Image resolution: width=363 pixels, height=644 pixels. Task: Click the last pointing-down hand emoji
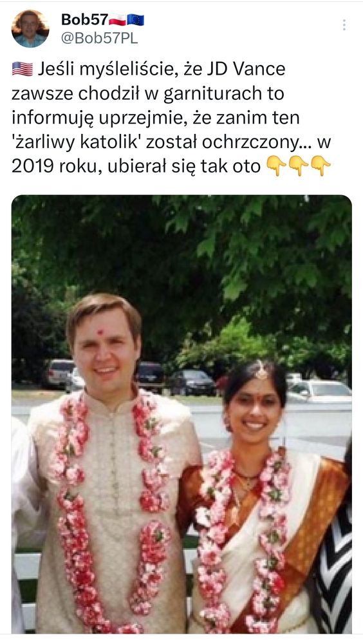tap(321, 166)
